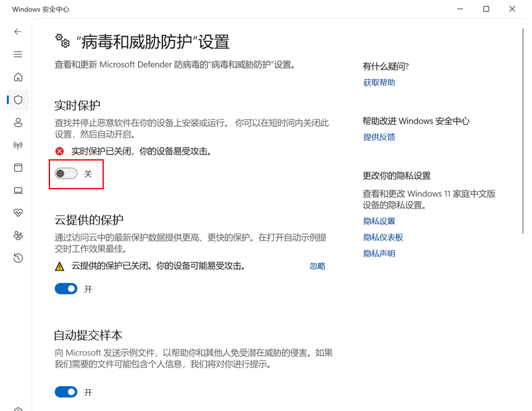Image resolution: width=532 pixels, height=411 pixels.
Task: Click the yellow warning icon beside 云提供的保护已关闭
Action: [x=60, y=267]
